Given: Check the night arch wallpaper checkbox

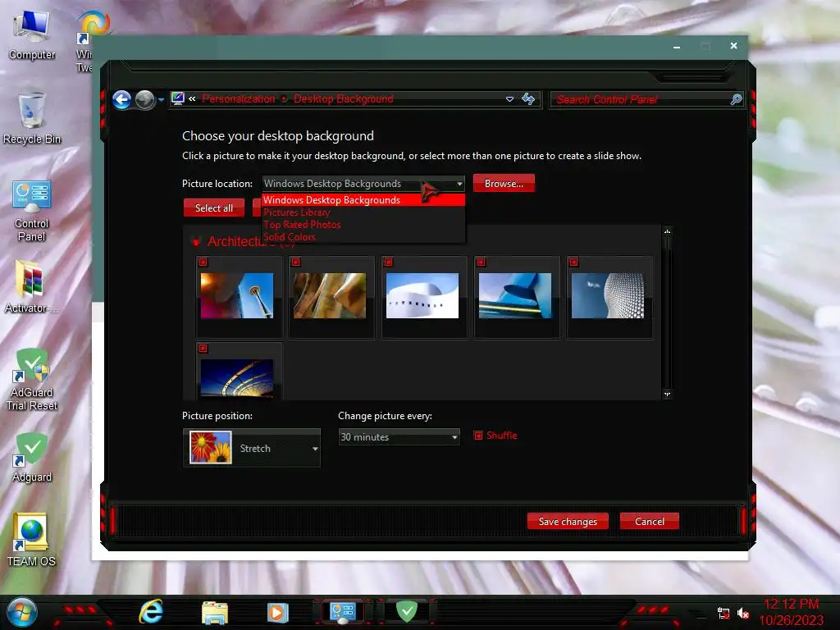Looking at the screenshot, I should pos(203,349).
